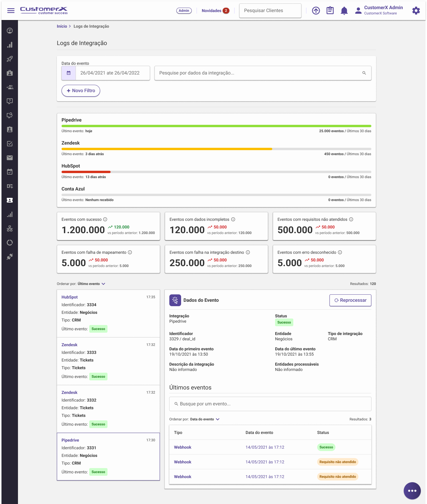Click the calendar icon beside the date range
Screen dimensions: 427x504
69,73
